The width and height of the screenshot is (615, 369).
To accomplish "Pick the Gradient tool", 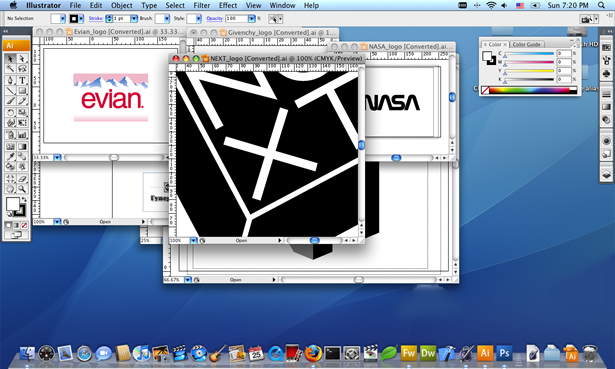I will point(22,147).
